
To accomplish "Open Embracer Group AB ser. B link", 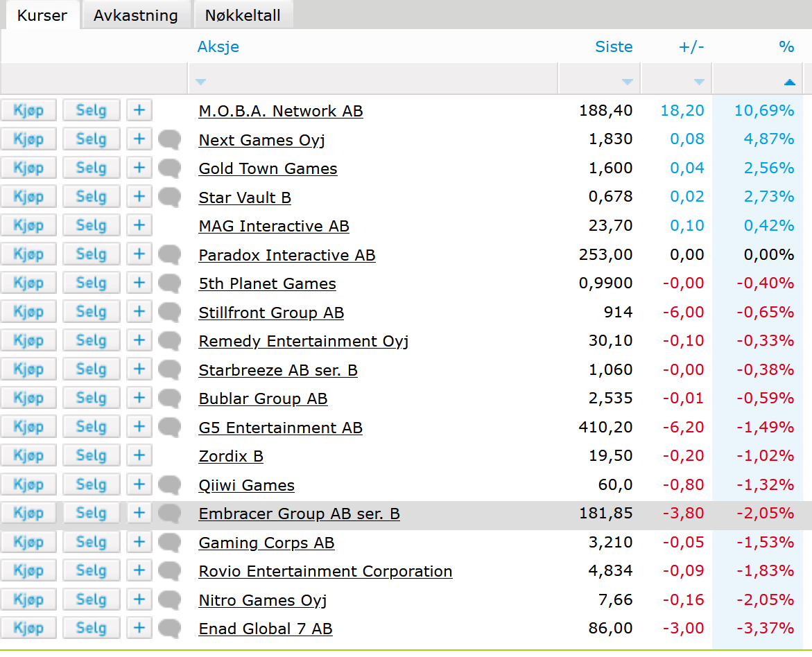I will pos(300,514).
